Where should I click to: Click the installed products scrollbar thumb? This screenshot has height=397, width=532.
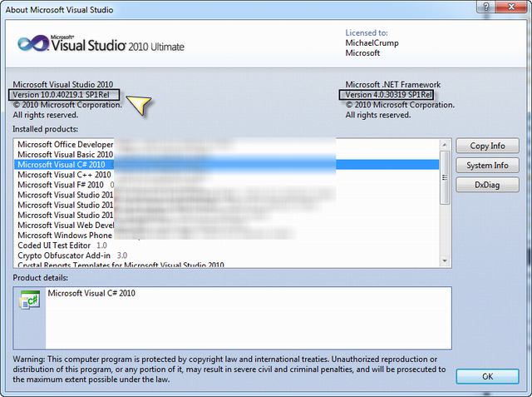click(x=445, y=177)
